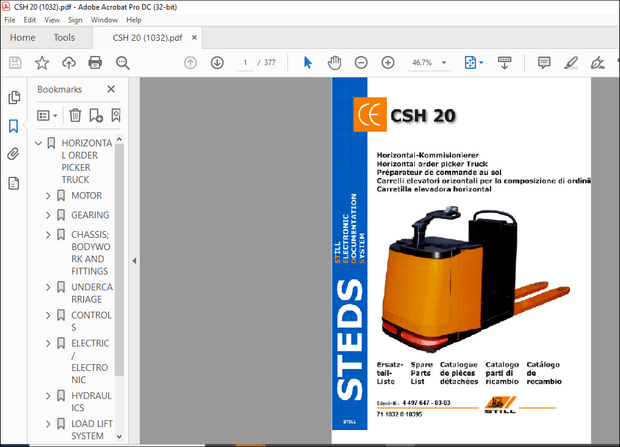This screenshot has height=447, width=620.
Task: Add a comment note
Action: tap(544, 63)
